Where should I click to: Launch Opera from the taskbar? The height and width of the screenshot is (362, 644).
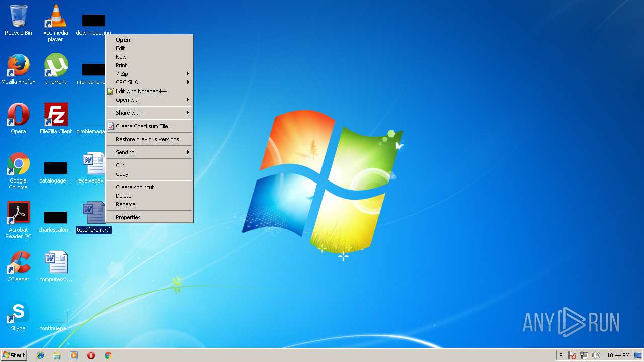coord(91,355)
